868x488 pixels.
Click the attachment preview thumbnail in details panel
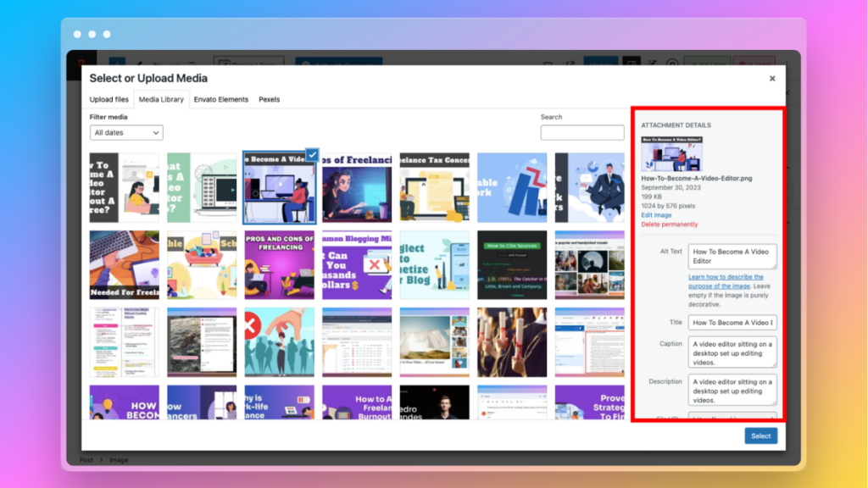(671, 154)
